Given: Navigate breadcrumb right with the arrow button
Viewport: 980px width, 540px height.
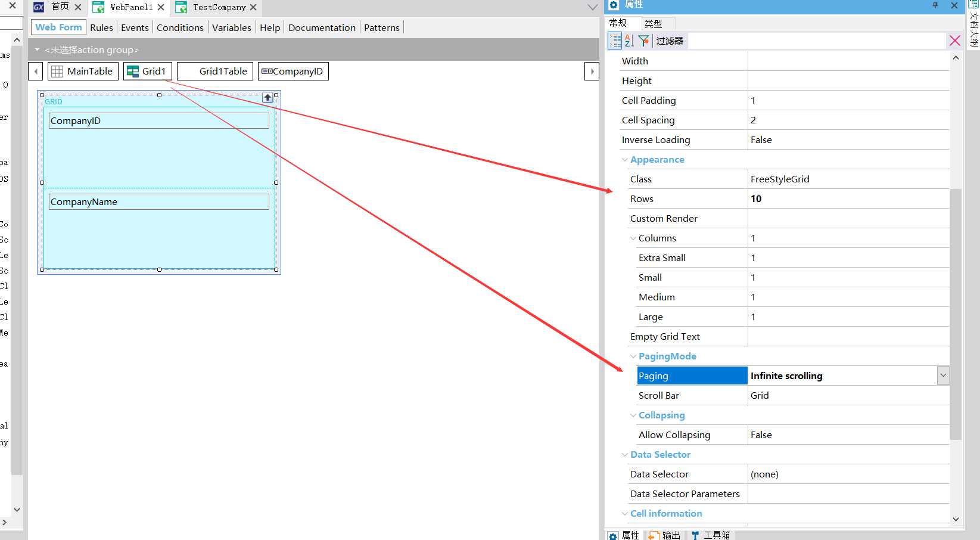Looking at the screenshot, I should tap(592, 71).
